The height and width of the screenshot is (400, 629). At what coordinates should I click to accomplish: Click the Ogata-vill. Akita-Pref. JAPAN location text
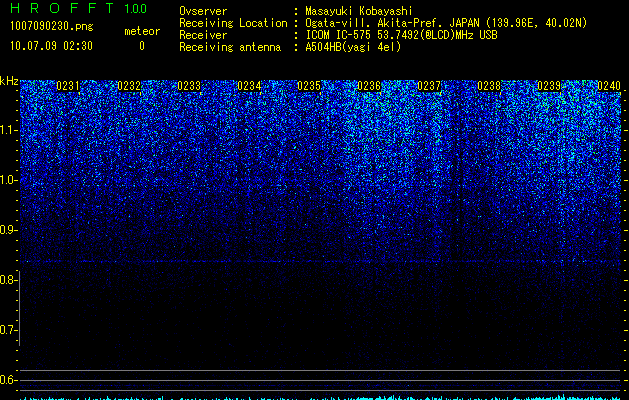coord(446,23)
